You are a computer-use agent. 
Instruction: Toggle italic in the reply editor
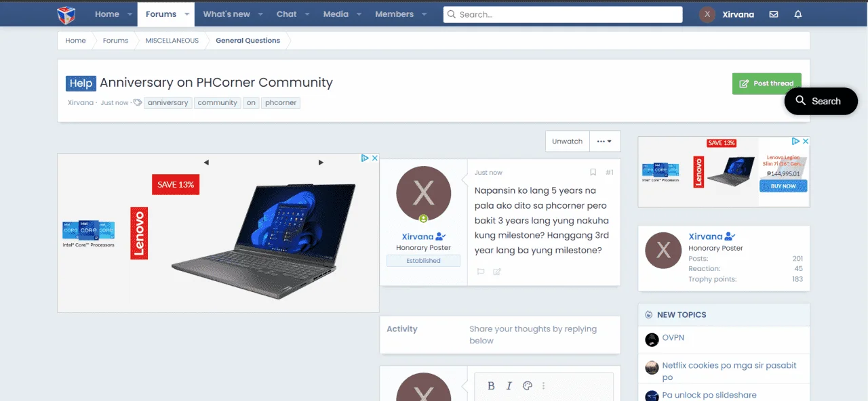click(x=509, y=386)
